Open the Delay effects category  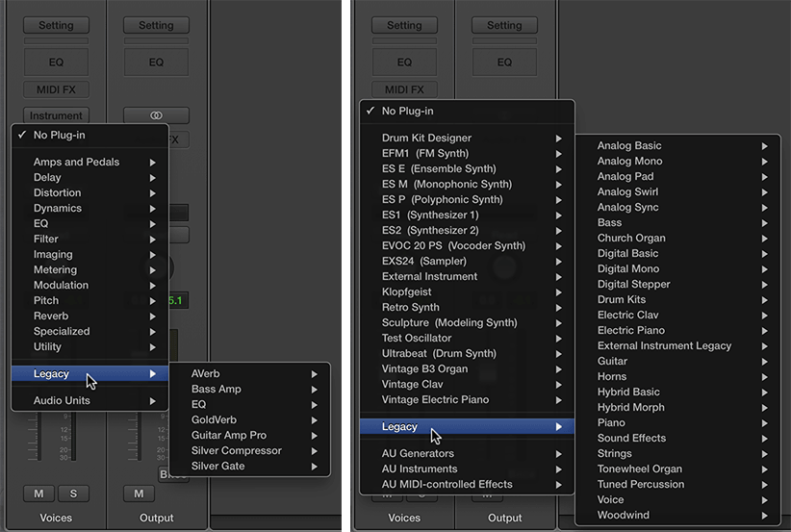pos(89,178)
